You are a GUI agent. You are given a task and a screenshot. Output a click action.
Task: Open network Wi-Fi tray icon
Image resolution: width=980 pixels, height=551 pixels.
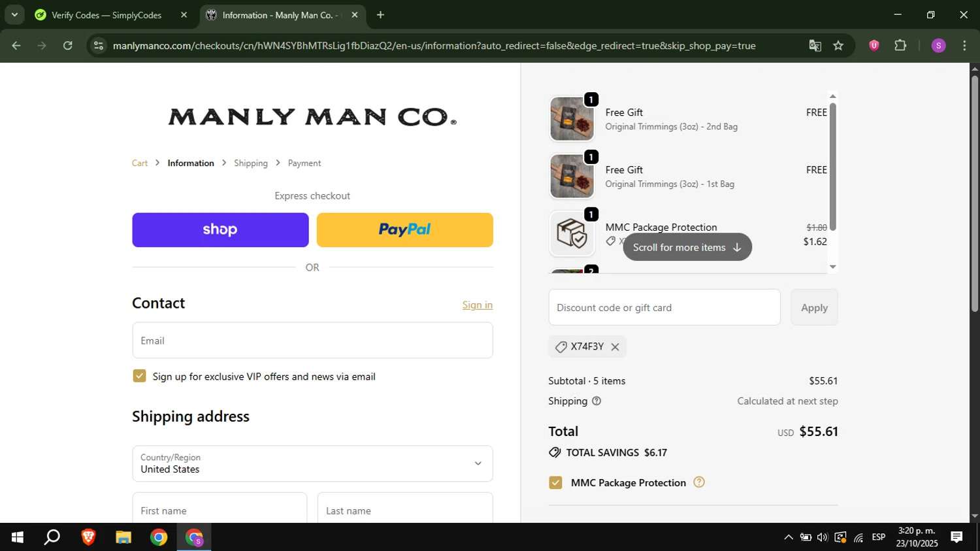coord(858,537)
